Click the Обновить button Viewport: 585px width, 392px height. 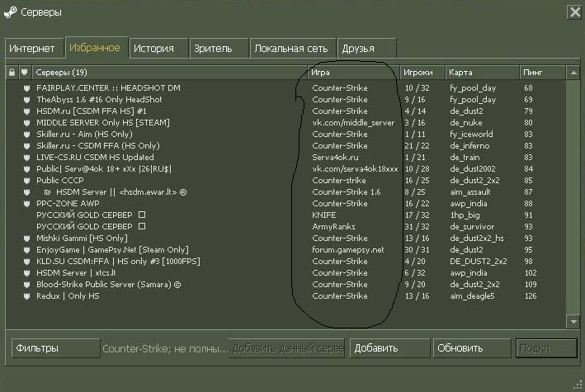(x=472, y=348)
